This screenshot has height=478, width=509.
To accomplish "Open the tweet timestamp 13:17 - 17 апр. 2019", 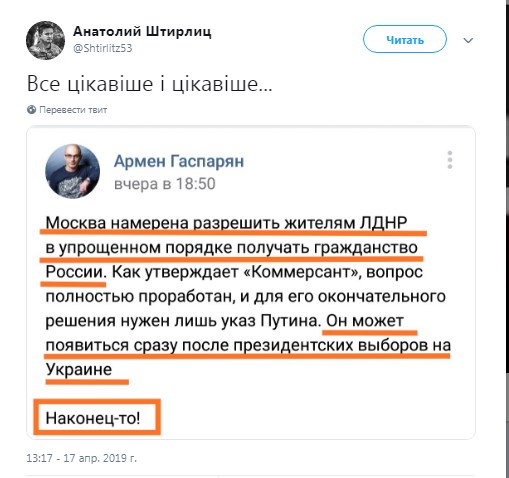I will coord(82,458).
